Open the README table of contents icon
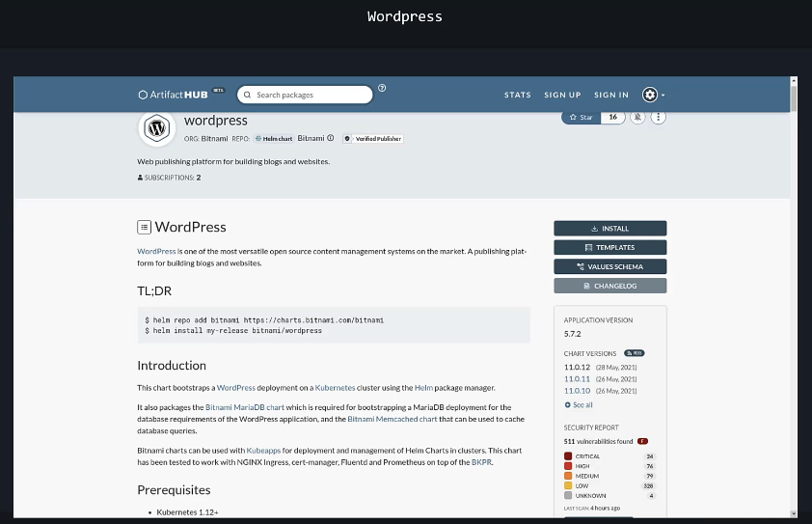The image size is (812, 524). (x=144, y=227)
